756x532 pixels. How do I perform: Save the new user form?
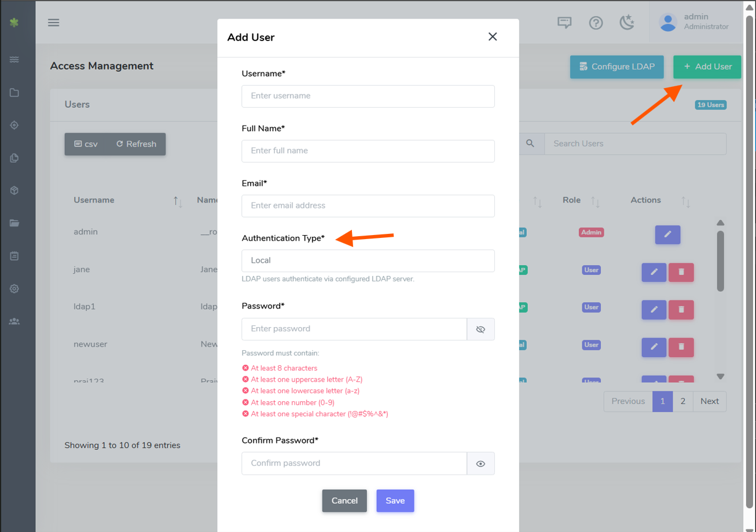pyautogui.click(x=395, y=501)
